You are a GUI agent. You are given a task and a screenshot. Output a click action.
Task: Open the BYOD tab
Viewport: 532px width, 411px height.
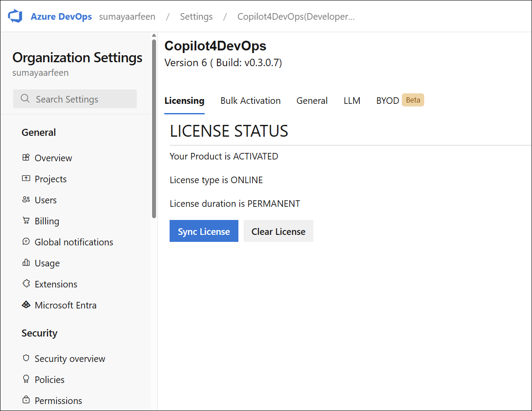(388, 101)
